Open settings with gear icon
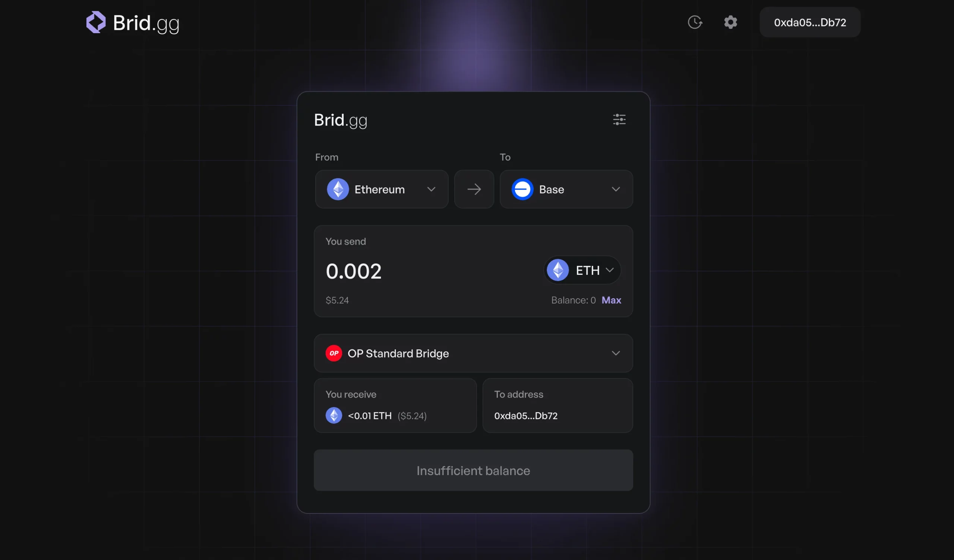This screenshot has height=560, width=954. pos(730,22)
